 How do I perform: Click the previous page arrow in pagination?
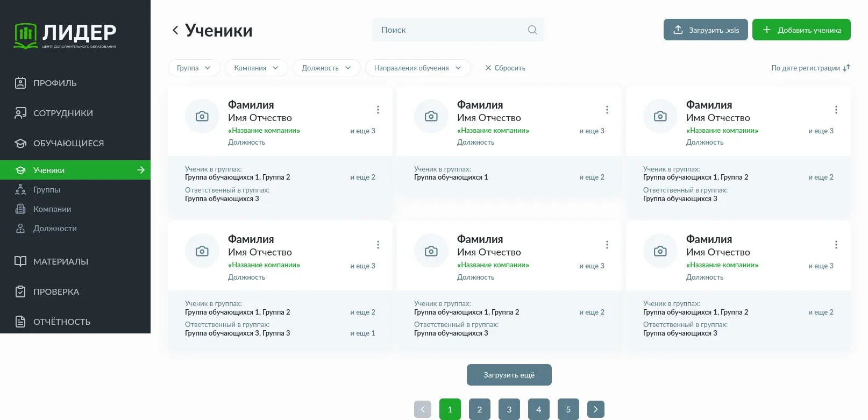coord(423,409)
